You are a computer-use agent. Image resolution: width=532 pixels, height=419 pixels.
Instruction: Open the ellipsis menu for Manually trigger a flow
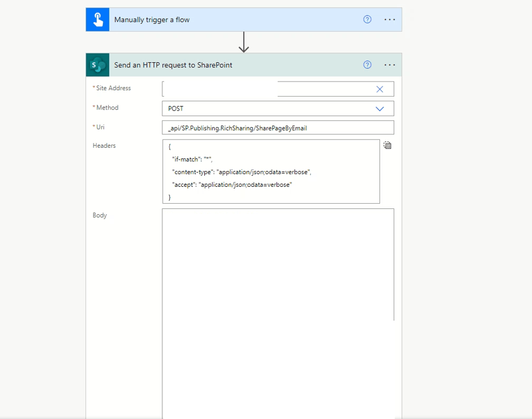[x=389, y=20]
